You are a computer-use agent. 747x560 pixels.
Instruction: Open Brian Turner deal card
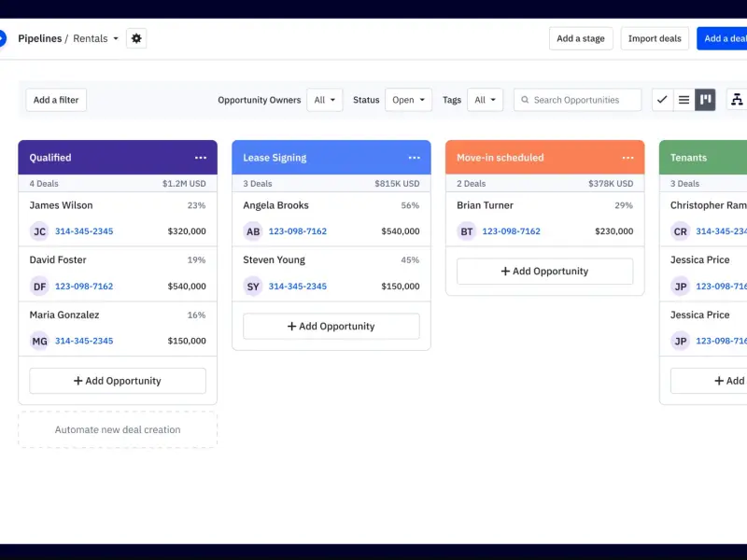tap(545, 219)
